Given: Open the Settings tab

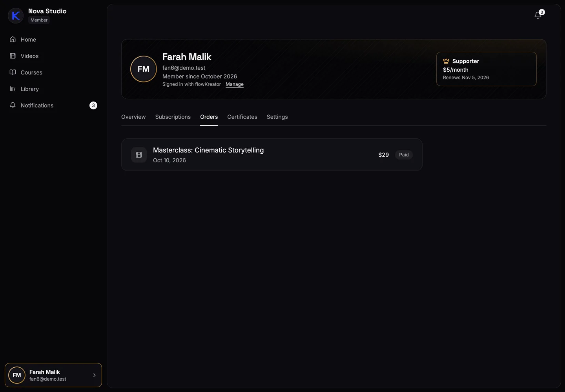Looking at the screenshot, I should click(277, 117).
